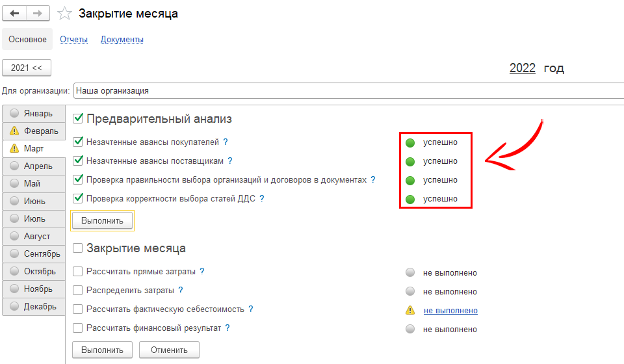Open the underlined не выполнено link
This screenshot has width=624, height=364.
(450, 311)
